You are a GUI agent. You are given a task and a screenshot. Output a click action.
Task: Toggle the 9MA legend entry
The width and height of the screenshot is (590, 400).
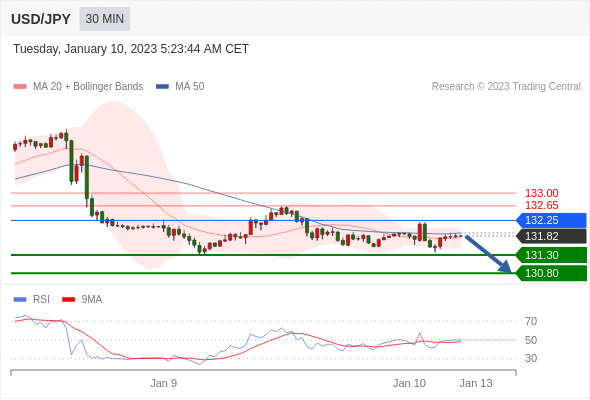click(82, 300)
